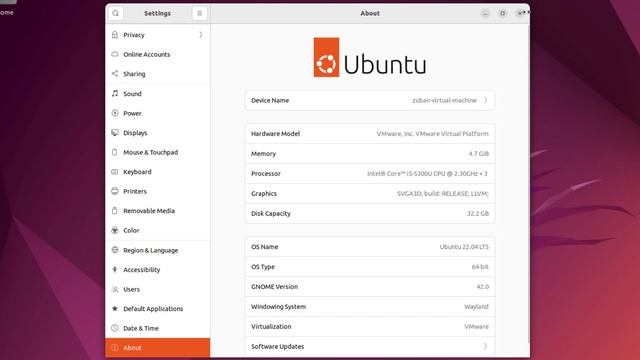Viewport: 640px width, 360px height.
Task: Click the Virtualization VMware value
Action: [476, 327]
